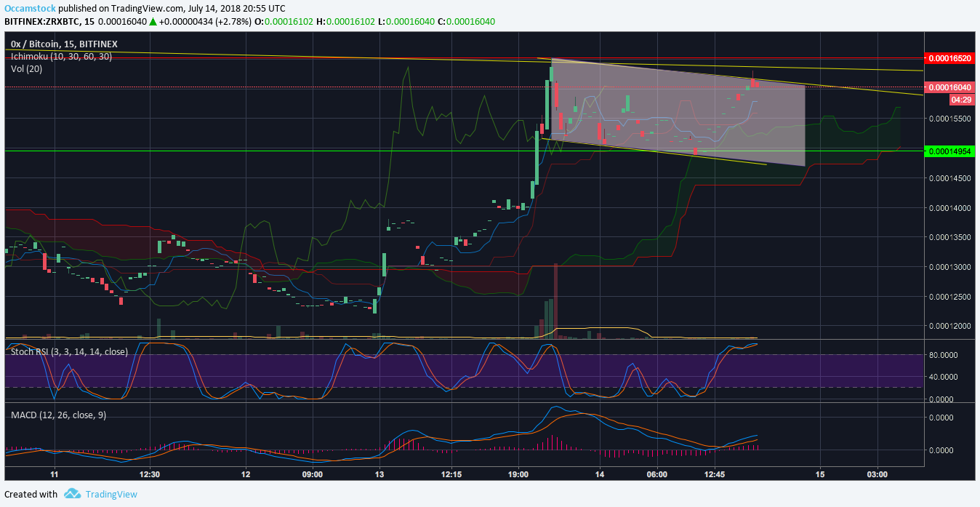Click the green 0.00014954 price label

point(950,151)
